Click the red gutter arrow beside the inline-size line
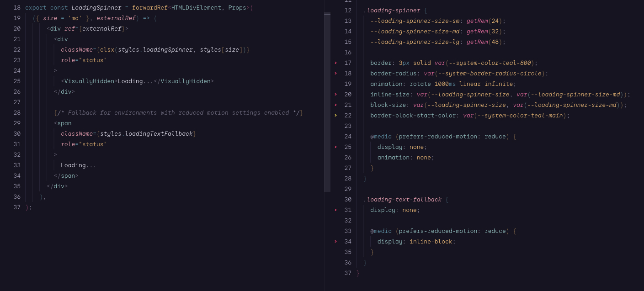 pyautogui.click(x=335, y=94)
